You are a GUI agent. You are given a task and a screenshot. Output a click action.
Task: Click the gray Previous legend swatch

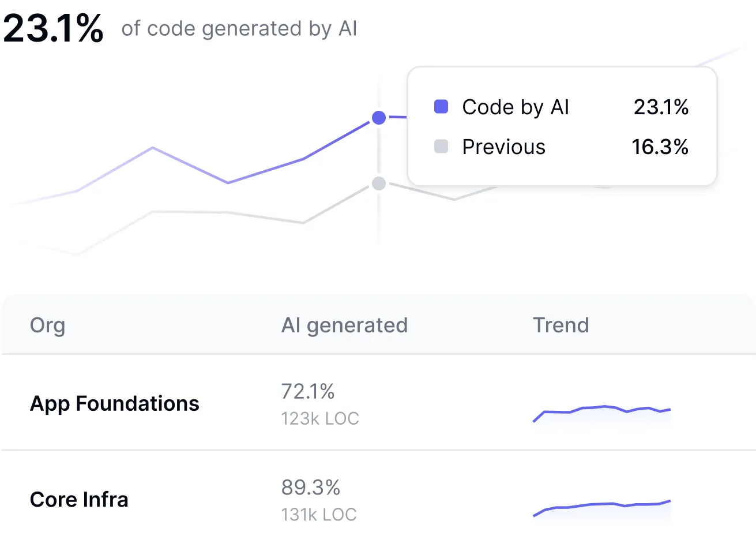pyautogui.click(x=441, y=147)
